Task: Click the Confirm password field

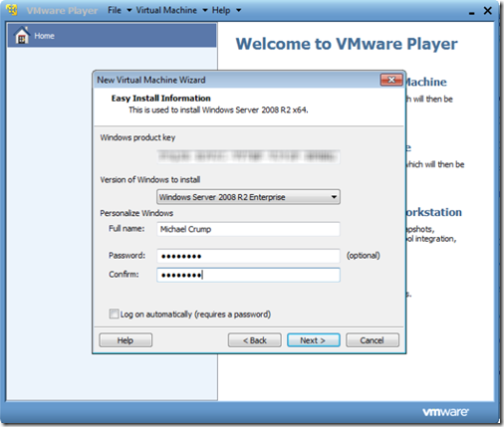Action: [x=248, y=275]
